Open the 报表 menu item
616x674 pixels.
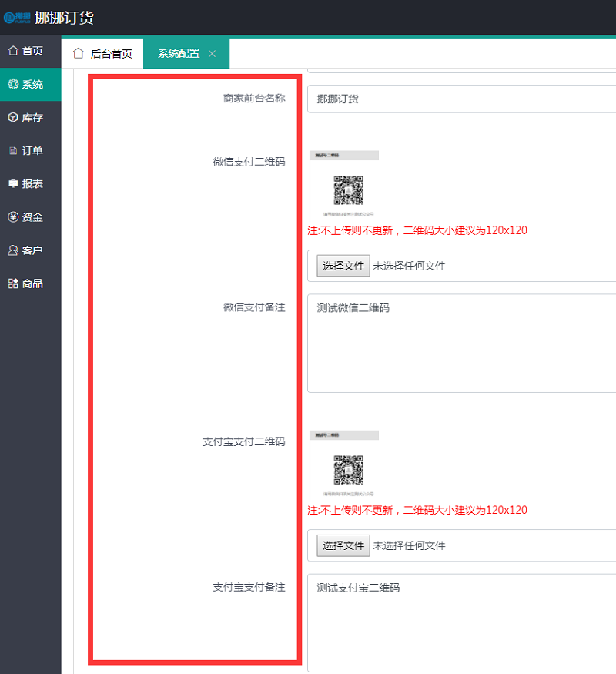click(x=31, y=183)
